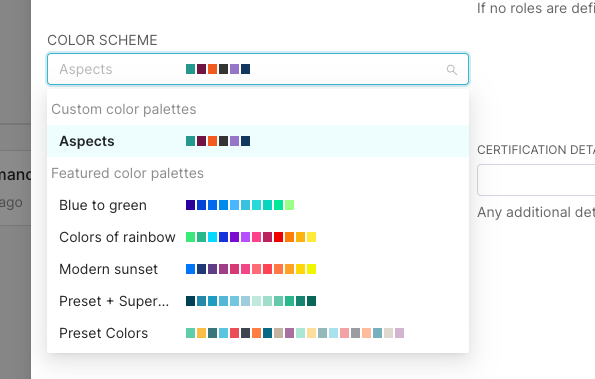Click the Featured color palettes group heading
595x379 pixels.
point(128,173)
